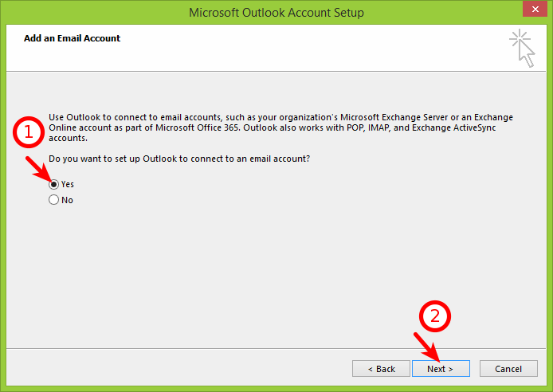
Task: Close the Microsoft Outlook Account Setup window
Action: [535, 10]
